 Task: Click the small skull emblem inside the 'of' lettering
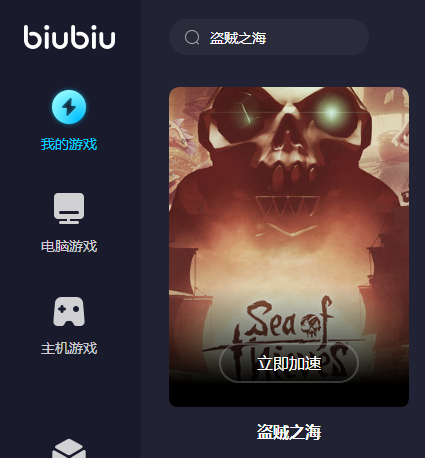(x=311, y=326)
